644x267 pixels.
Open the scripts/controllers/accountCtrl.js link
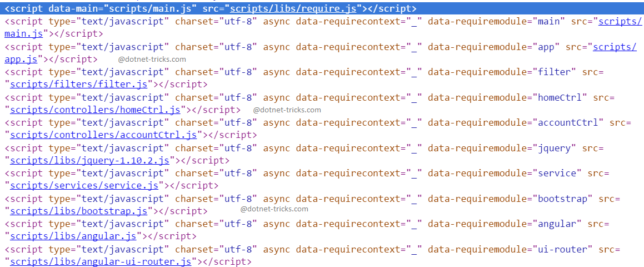pos(104,135)
